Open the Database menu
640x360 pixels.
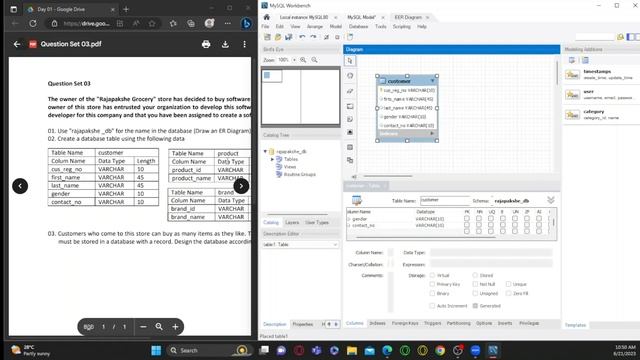pyautogui.click(x=358, y=27)
